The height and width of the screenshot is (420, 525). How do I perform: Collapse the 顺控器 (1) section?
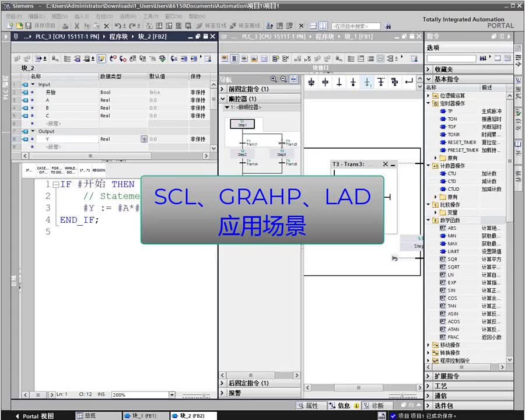[223, 99]
